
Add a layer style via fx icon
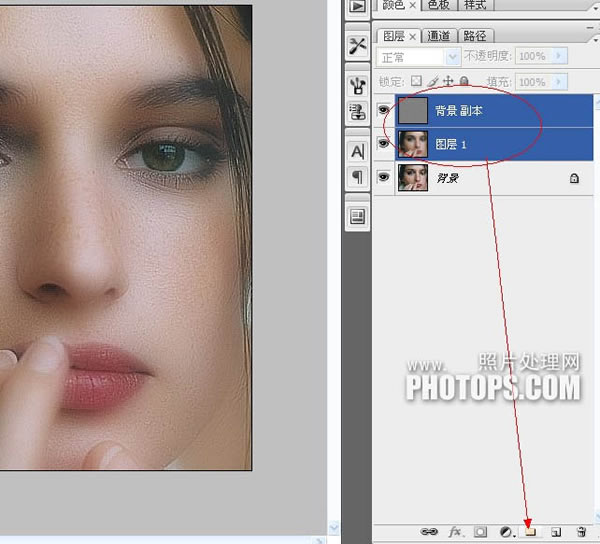(x=455, y=531)
